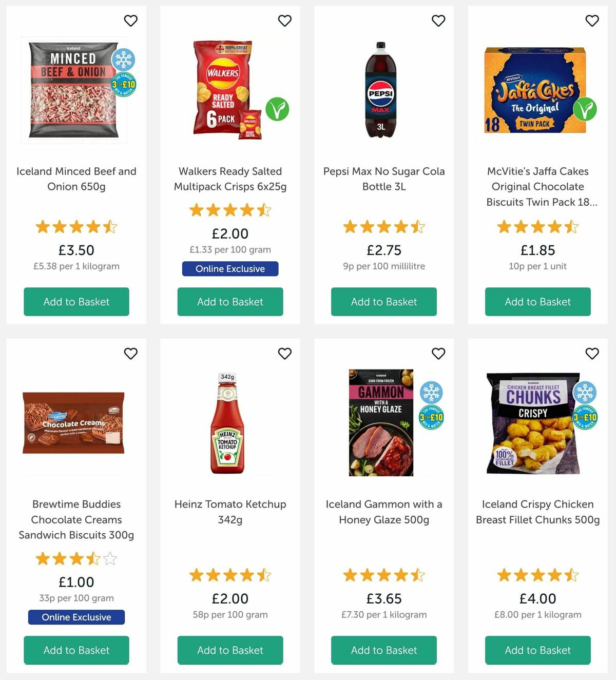616x680 pixels.
Task: Favorite the Brewtime Buddies biscuits
Action: point(130,354)
